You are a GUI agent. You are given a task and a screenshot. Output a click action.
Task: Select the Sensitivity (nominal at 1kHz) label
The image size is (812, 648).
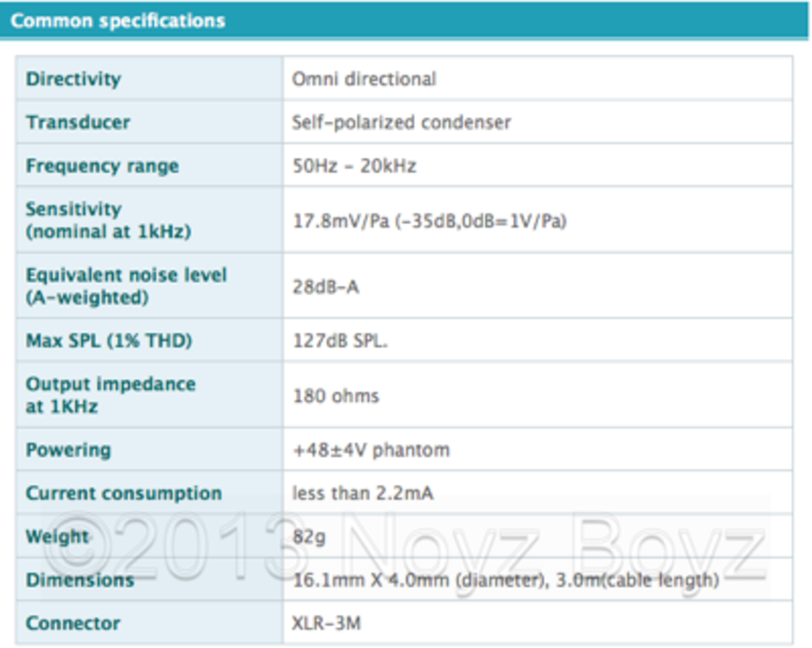click(107, 220)
